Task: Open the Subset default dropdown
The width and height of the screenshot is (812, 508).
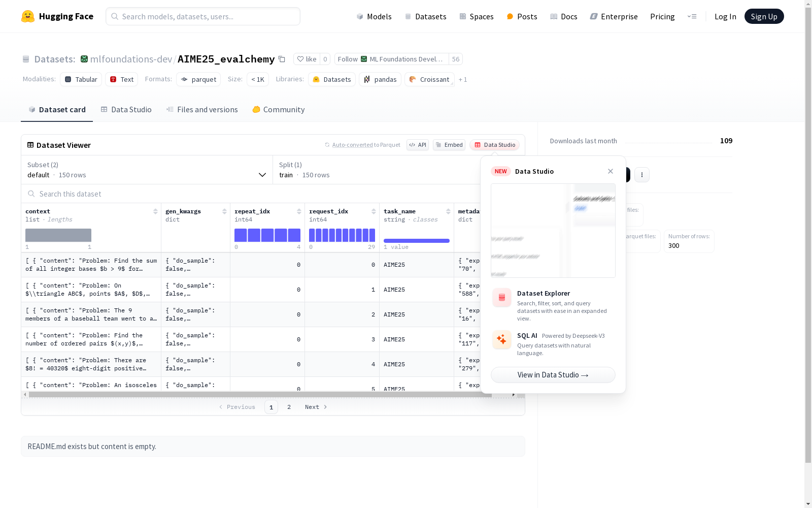Action: point(147,170)
